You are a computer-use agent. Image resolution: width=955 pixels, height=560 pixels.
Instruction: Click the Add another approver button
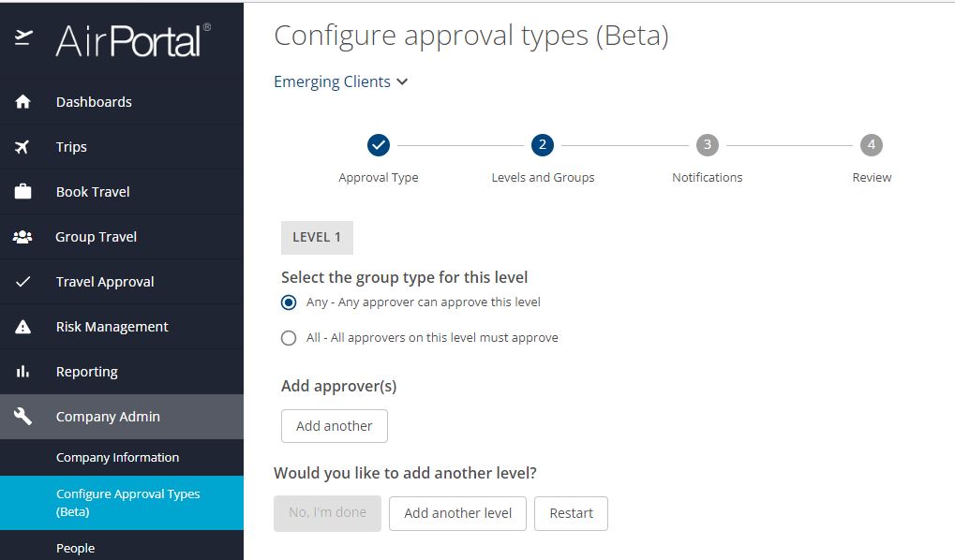[x=335, y=426]
